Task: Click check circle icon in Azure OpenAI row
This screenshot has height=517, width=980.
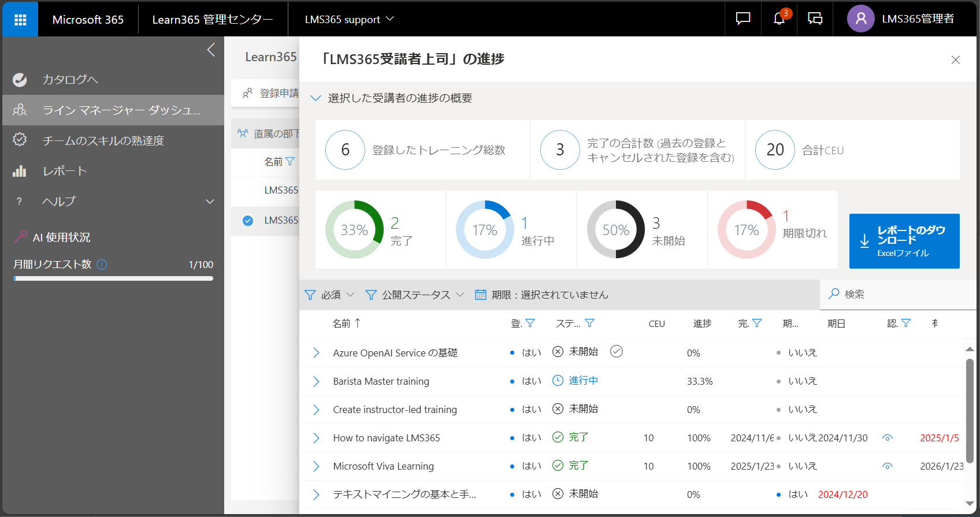Action: tap(617, 351)
